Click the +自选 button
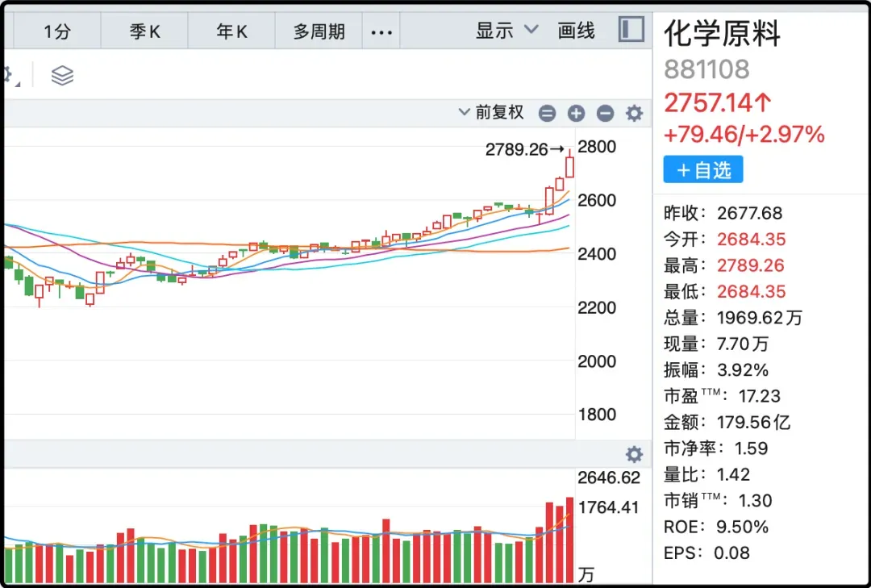Screen dimensions: 871x588 [703, 170]
